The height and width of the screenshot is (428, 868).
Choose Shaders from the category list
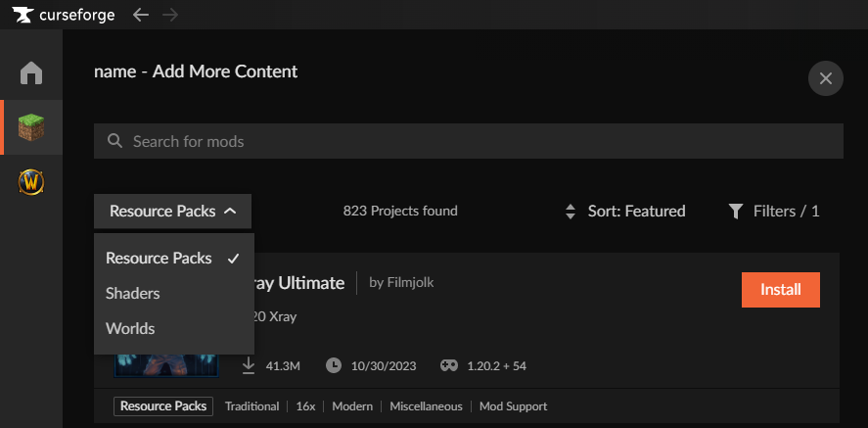[x=174, y=294]
